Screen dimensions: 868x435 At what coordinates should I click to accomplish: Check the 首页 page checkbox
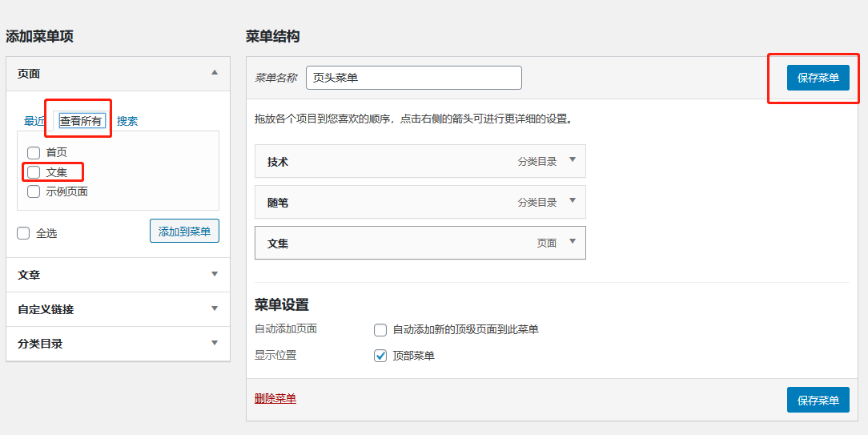click(x=34, y=152)
